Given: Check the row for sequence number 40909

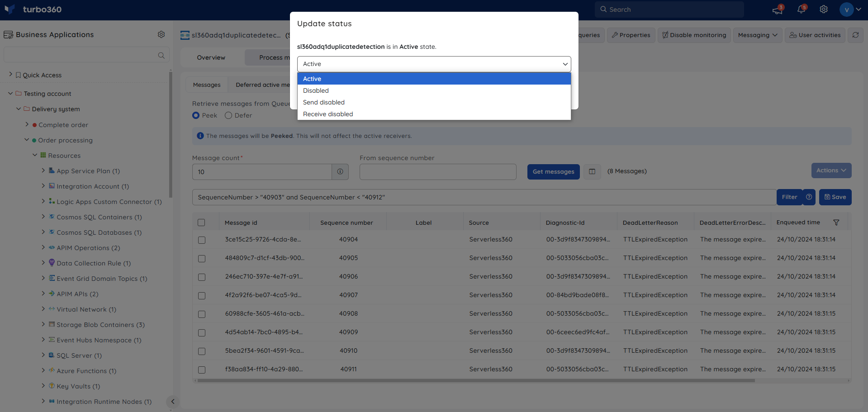Looking at the screenshot, I should click(202, 332).
